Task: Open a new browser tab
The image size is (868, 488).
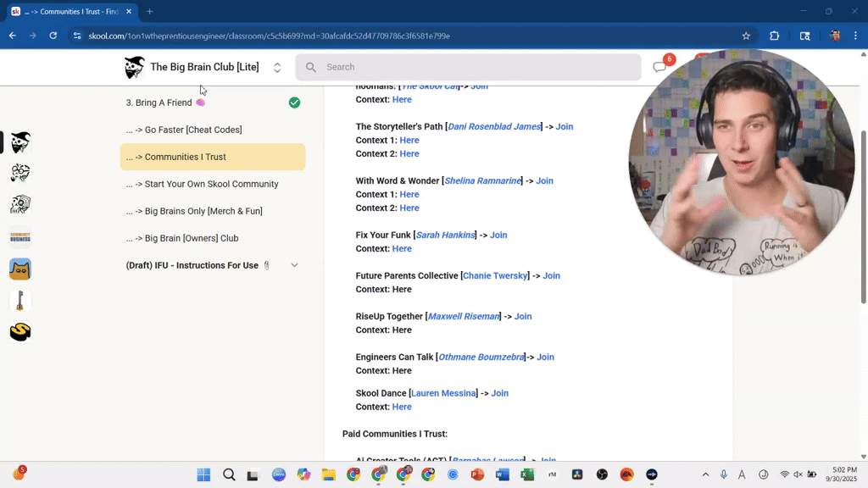Action: coord(149,11)
